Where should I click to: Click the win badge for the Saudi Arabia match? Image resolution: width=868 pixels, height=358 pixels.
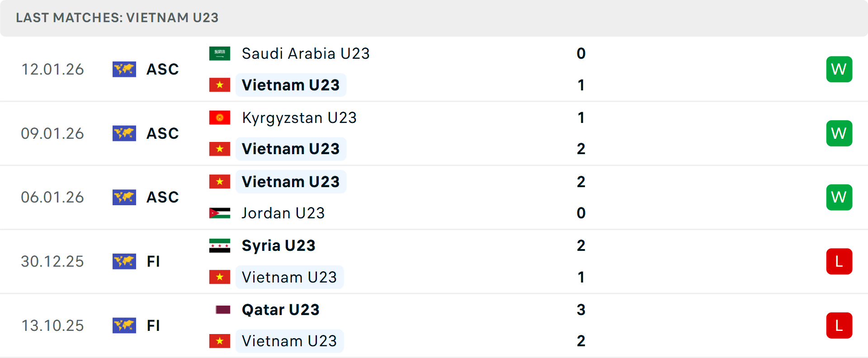click(x=839, y=69)
